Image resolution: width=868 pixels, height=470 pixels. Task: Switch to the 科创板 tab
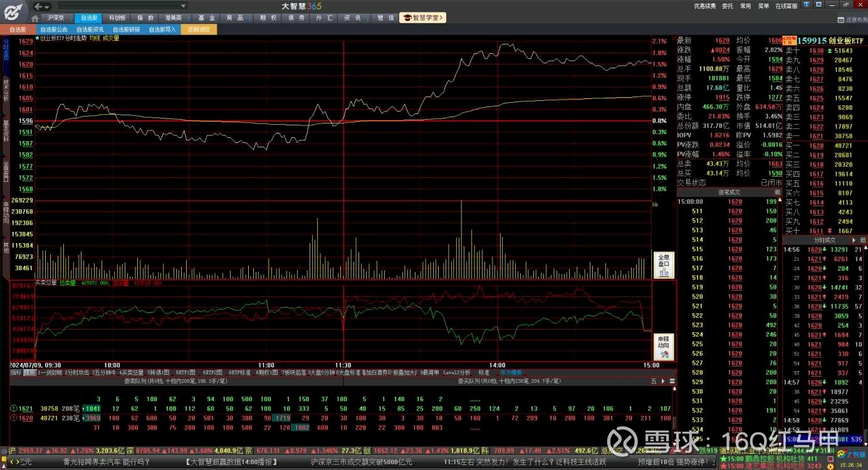click(x=117, y=18)
